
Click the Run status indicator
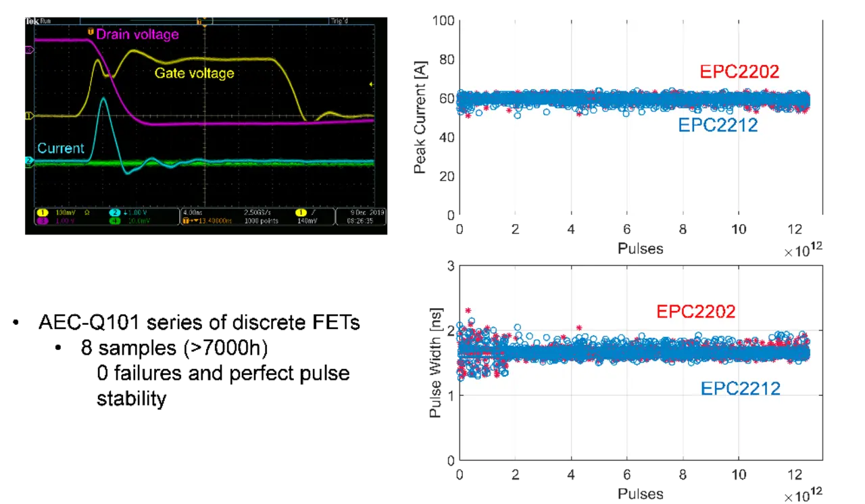point(46,21)
